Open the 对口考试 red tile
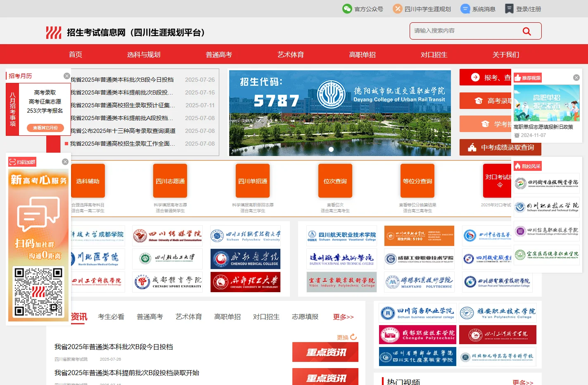Viewport: 588px width, 385px height. [498, 181]
